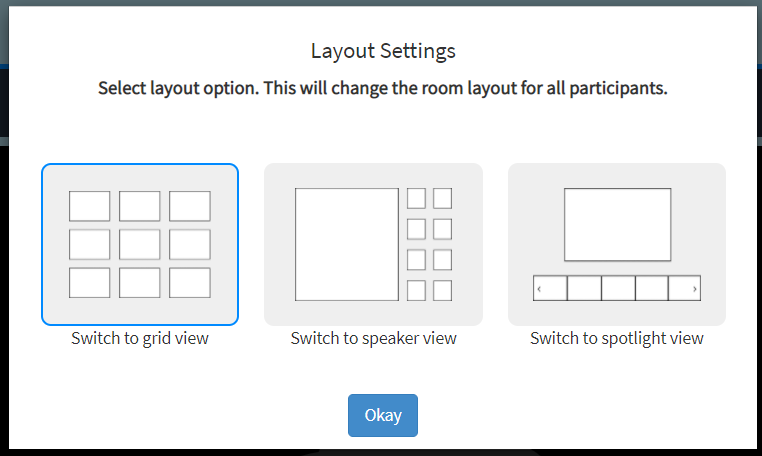Click top-right small tile in speaker view icon
Viewport: 762px width, 456px height.
coord(442,198)
